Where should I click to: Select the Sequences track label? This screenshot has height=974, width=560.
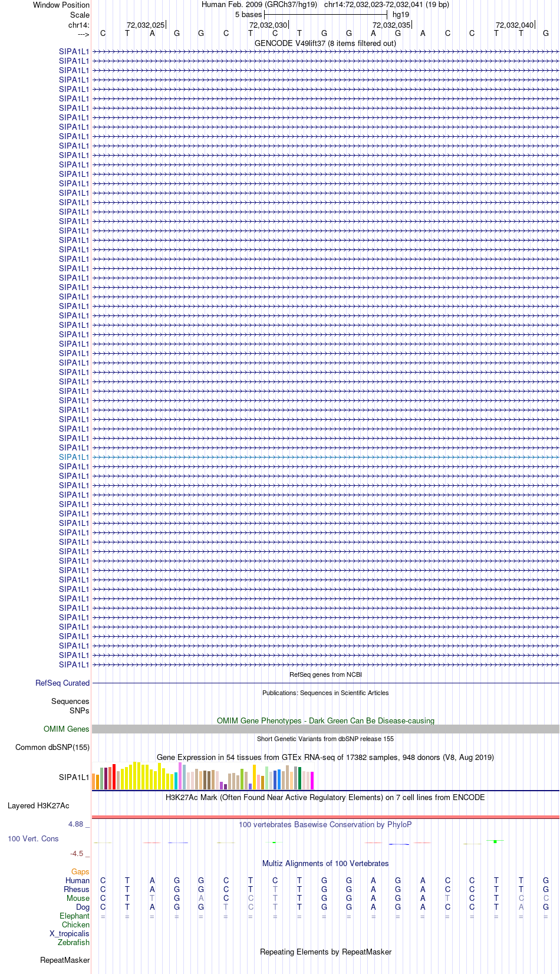pos(70,701)
